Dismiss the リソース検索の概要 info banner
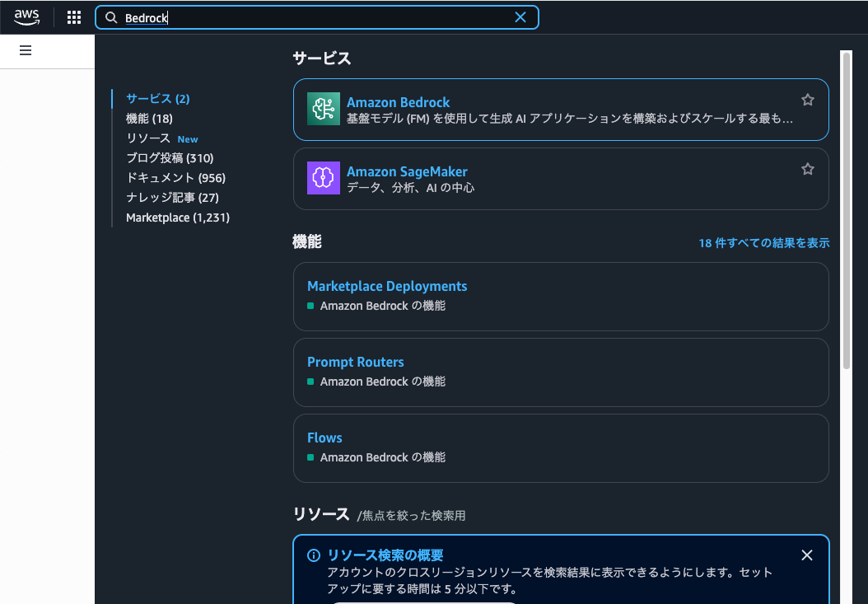868x604 pixels. tap(806, 555)
